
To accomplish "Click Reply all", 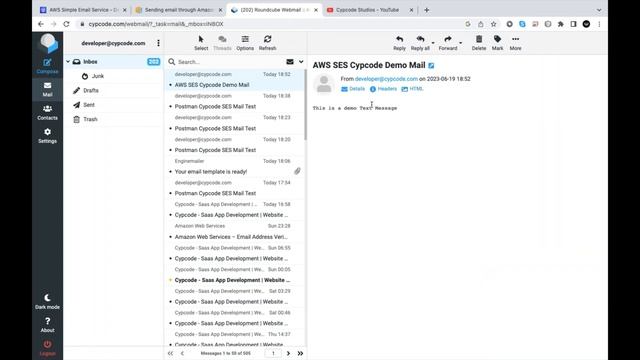I will tap(420, 43).
